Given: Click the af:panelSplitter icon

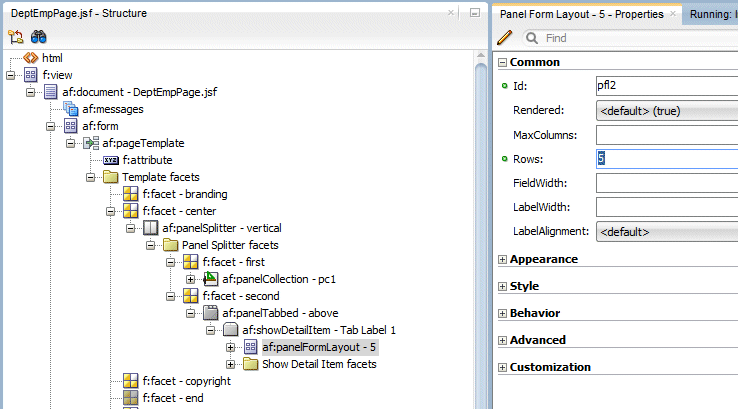Looking at the screenshot, I should click(151, 228).
